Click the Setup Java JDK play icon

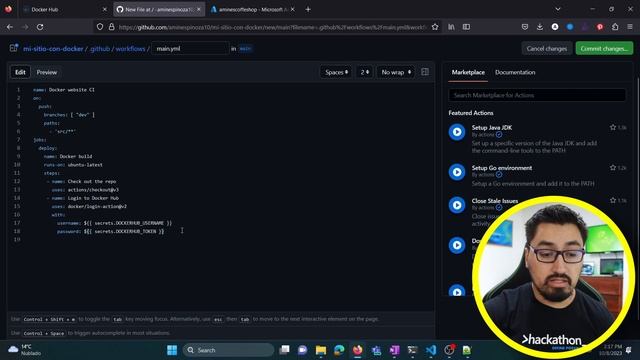(457, 132)
